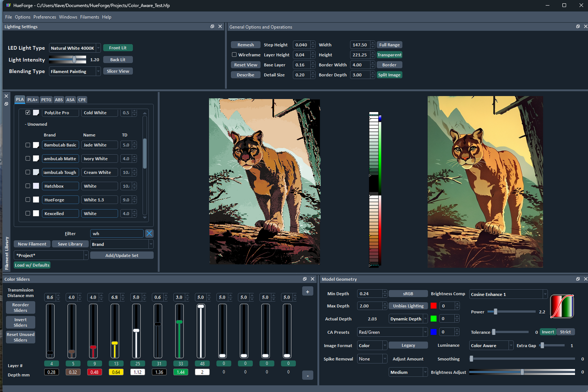Click the minus button to remove slider
The width and height of the screenshot is (588, 392).
pos(307,376)
